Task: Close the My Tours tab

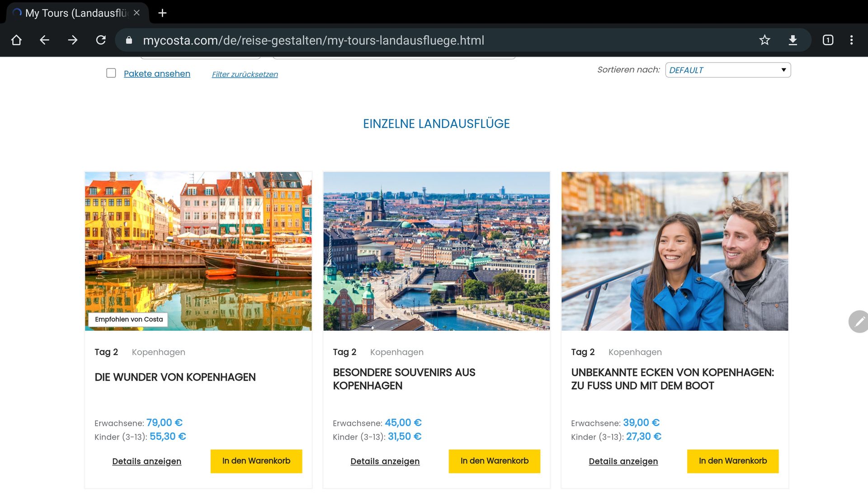Action: (137, 13)
